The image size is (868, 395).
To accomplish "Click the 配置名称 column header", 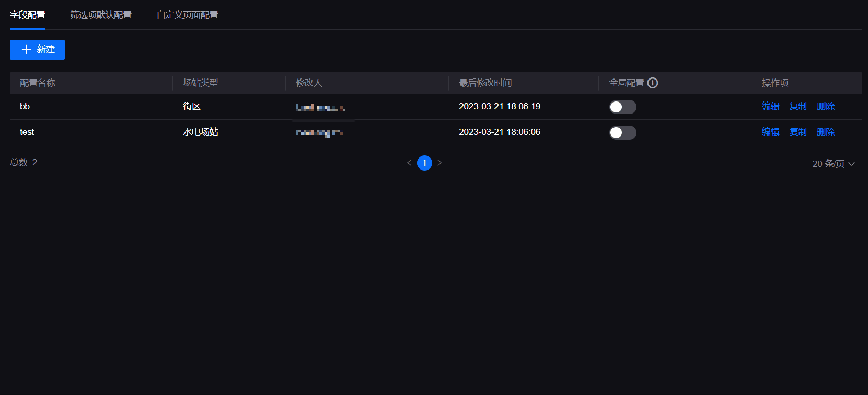I will click(x=38, y=83).
